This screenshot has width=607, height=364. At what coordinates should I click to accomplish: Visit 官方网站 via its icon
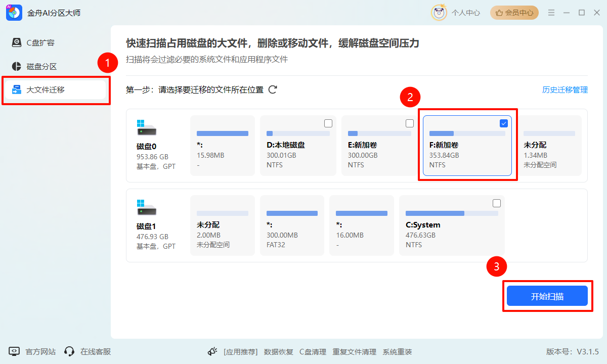point(15,351)
